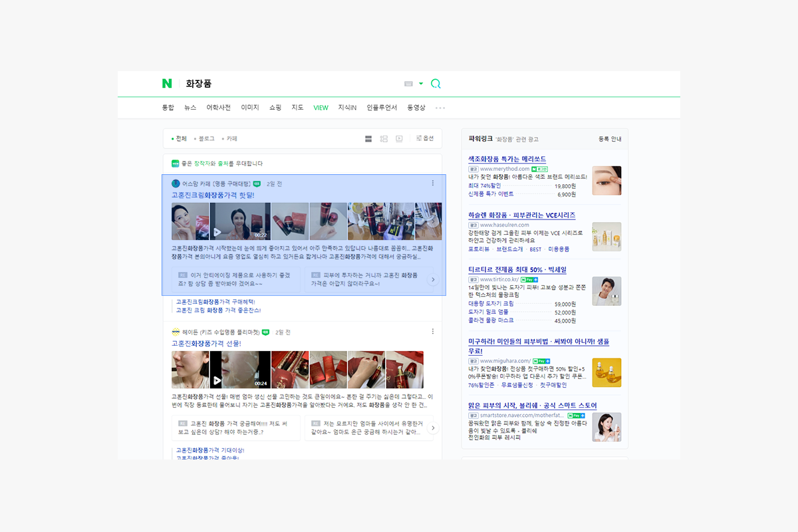Open the 통합 tab
Viewport: 798px width, 532px height.
[168, 108]
